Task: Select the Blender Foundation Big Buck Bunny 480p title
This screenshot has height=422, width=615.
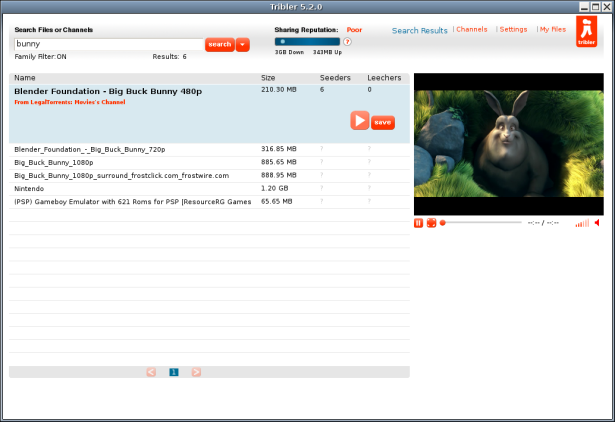Action: click(108, 91)
